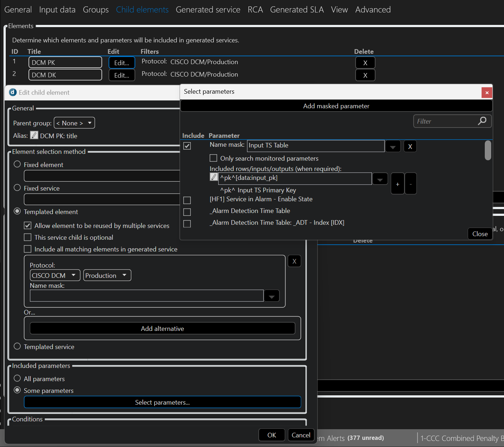
Task: Click the Select parameters scrollbar thumb
Action: point(488,150)
